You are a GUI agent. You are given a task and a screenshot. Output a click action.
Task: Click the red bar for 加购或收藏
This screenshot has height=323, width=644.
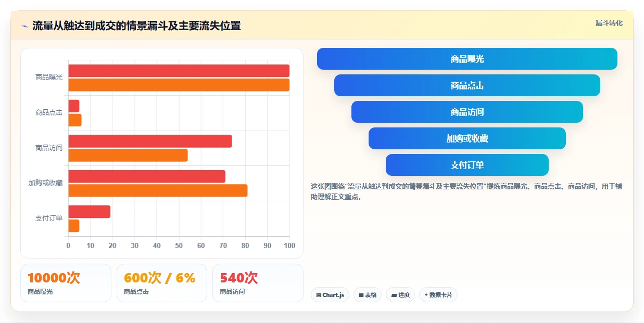click(147, 176)
